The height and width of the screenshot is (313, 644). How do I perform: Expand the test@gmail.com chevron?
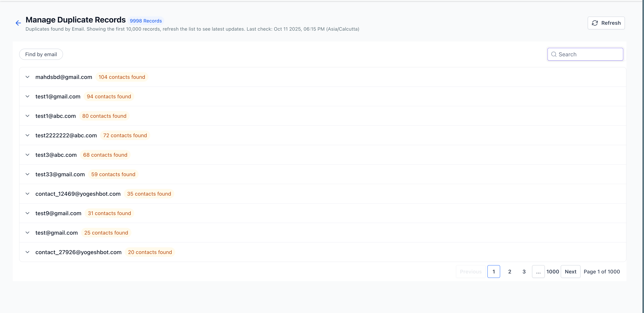click(x=27, y=233)
